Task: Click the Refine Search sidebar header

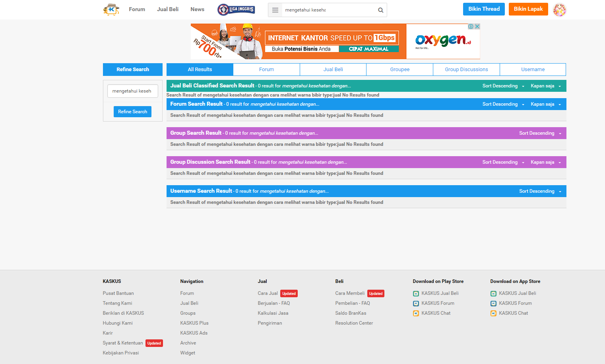Action: [133, 70]
